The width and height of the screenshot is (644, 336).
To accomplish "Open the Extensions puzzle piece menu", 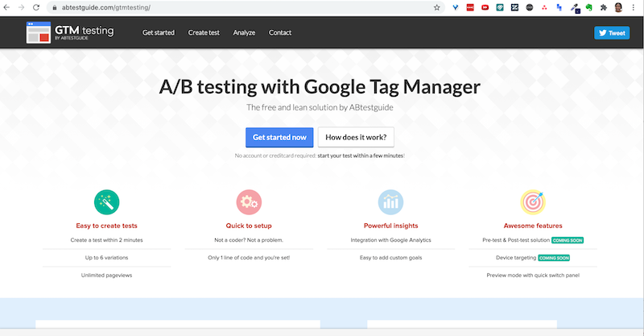I will point(603,7).
